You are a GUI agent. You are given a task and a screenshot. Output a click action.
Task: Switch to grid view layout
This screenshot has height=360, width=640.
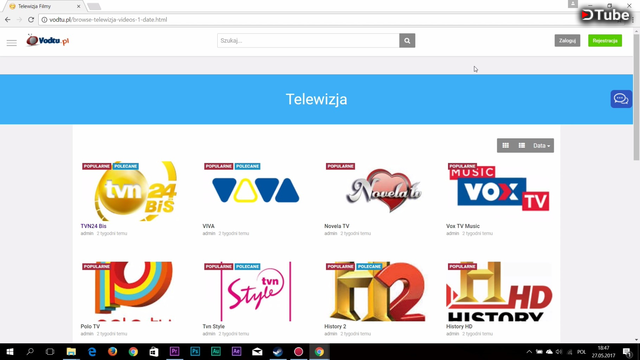coord(505,145)
